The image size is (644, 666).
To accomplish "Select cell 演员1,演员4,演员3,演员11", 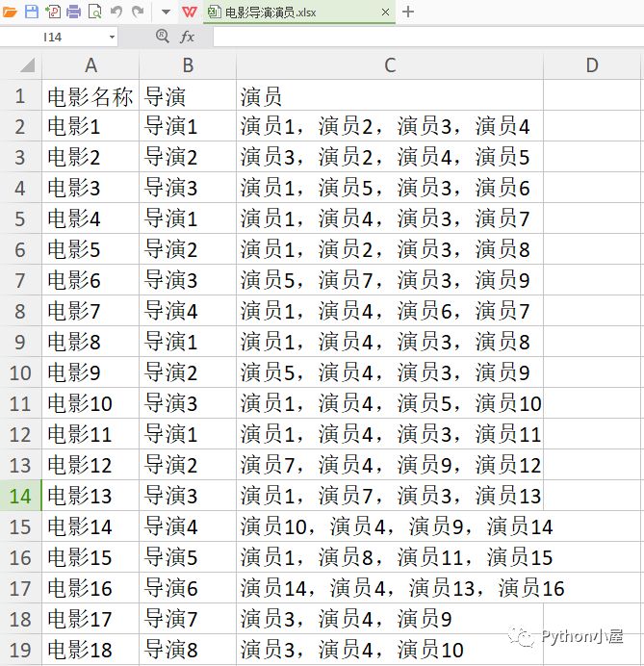I will [x=390, y=434].
